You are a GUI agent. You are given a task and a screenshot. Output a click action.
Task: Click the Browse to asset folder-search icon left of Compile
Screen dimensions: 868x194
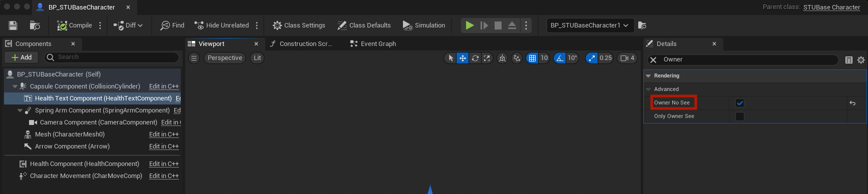(x=35, y=25)
